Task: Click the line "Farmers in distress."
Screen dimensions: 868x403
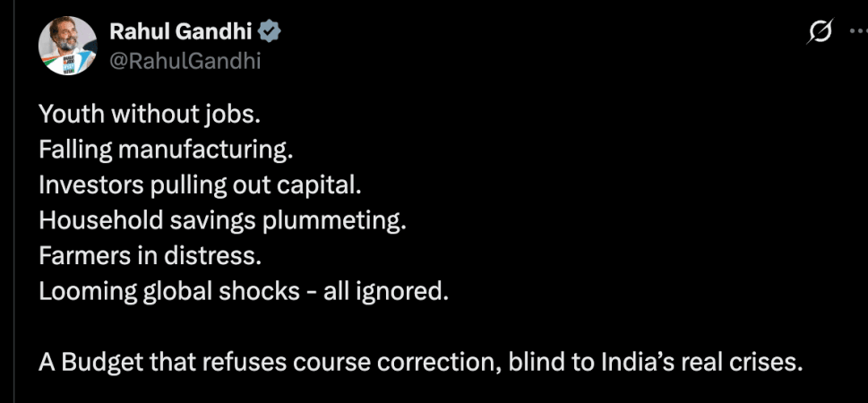Action: click(150, 256)
